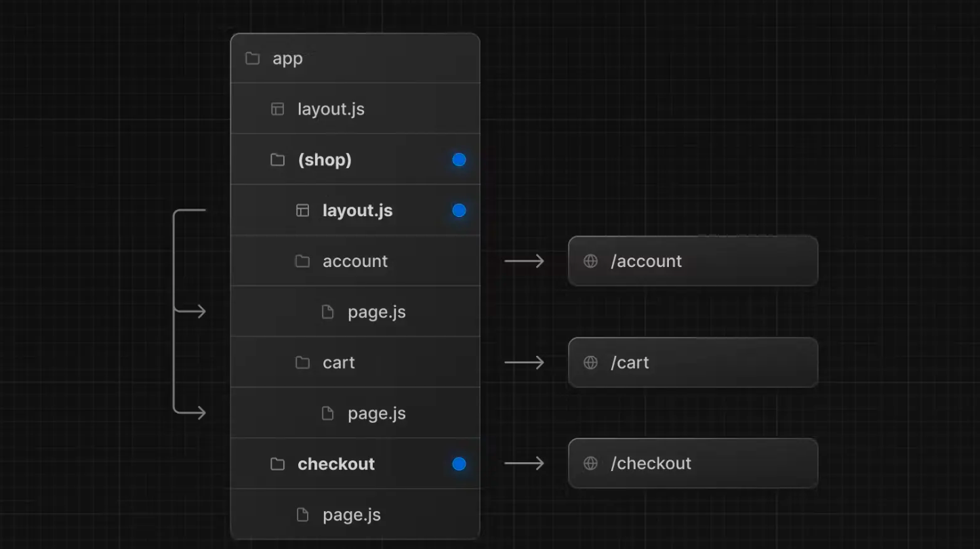The height and width of the screenshot is (549, 980).
Task: Click the globe icon beside /checkout
Action: (590, 463)
